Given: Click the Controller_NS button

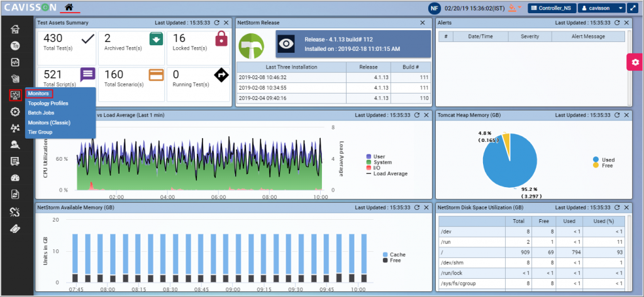Looking at the screenshot, I should (x=552, y=8).
